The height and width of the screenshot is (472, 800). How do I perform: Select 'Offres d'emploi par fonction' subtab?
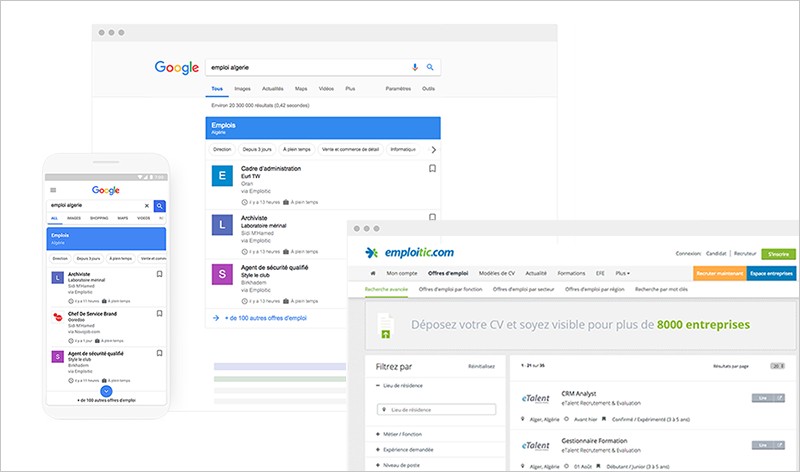[450, 289]
